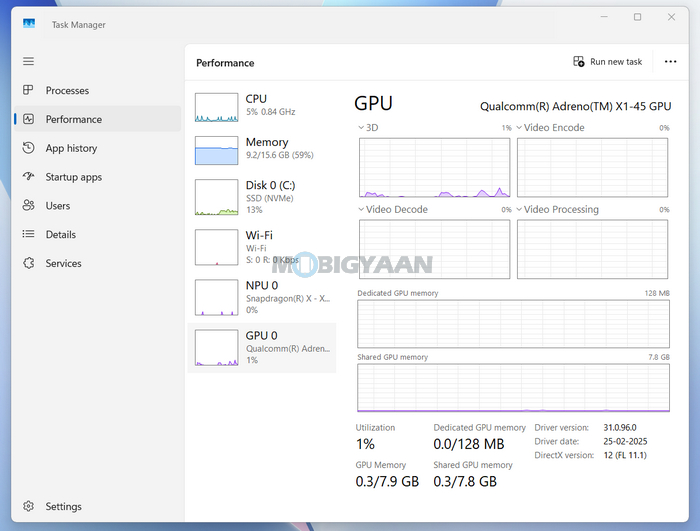
Task: Click the large GPU heading
Action: pyautogui.click(x=373, y=104)
